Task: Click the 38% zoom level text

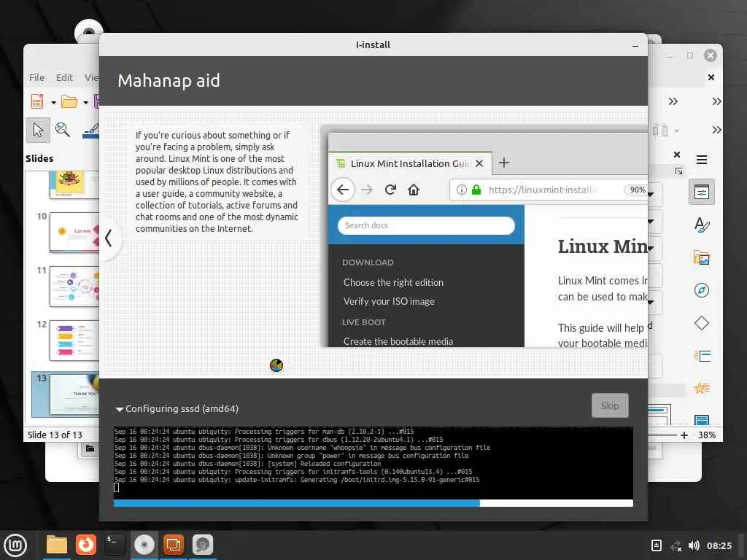Action: click(707, 435)
